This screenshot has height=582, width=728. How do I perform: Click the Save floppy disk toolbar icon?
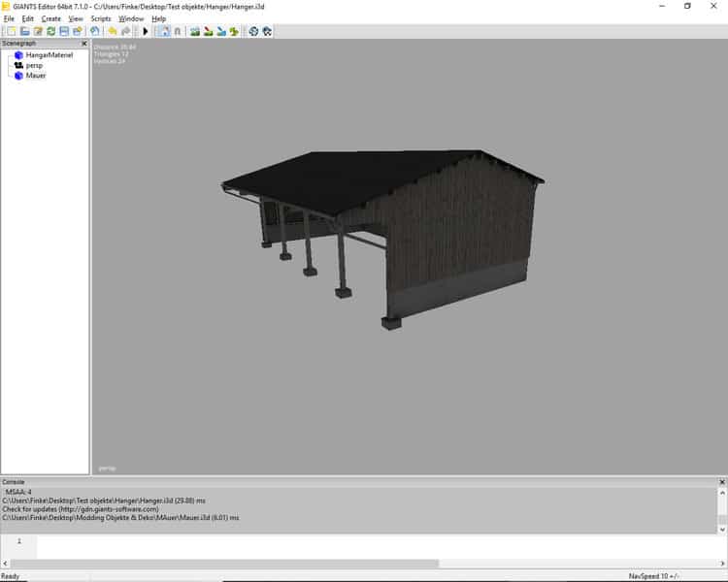pos(64,31)
